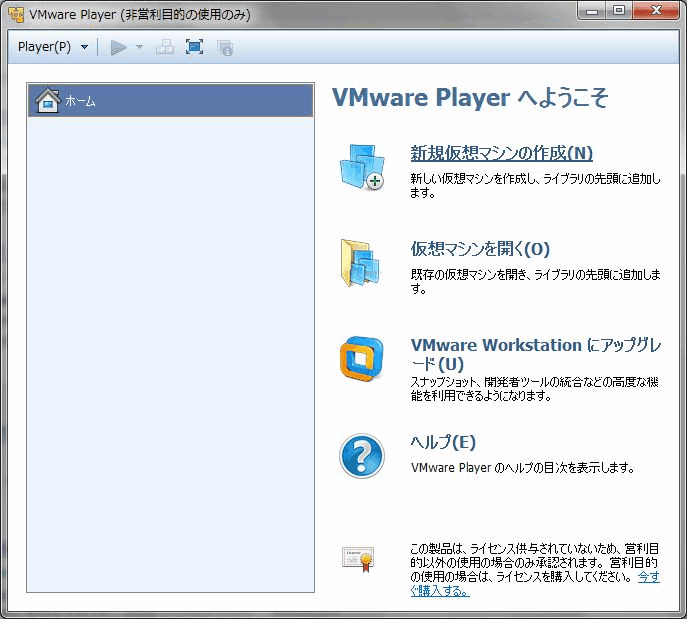This screenshot has width=687, height=619.
Task: Maximize the VMware Player window
Action: pyautogui.click(x=619, y=11)
